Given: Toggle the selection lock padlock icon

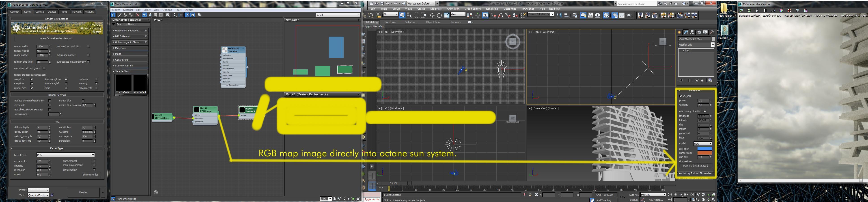Looking at the screenshot, I should 530,195.
